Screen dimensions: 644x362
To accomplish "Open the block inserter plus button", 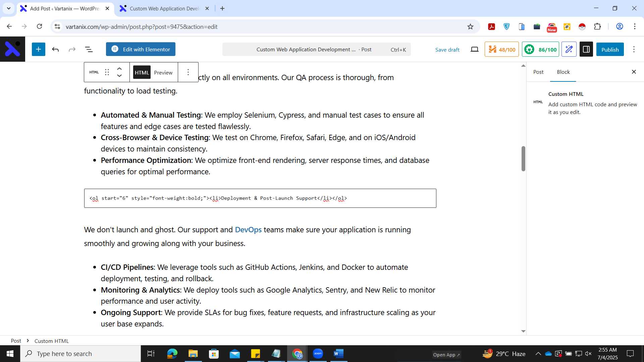I will [x=39, y=49].
